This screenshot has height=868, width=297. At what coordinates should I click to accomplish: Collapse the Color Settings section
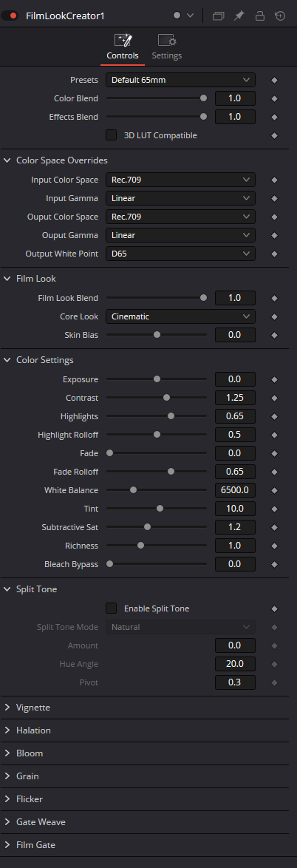point(7,360)
